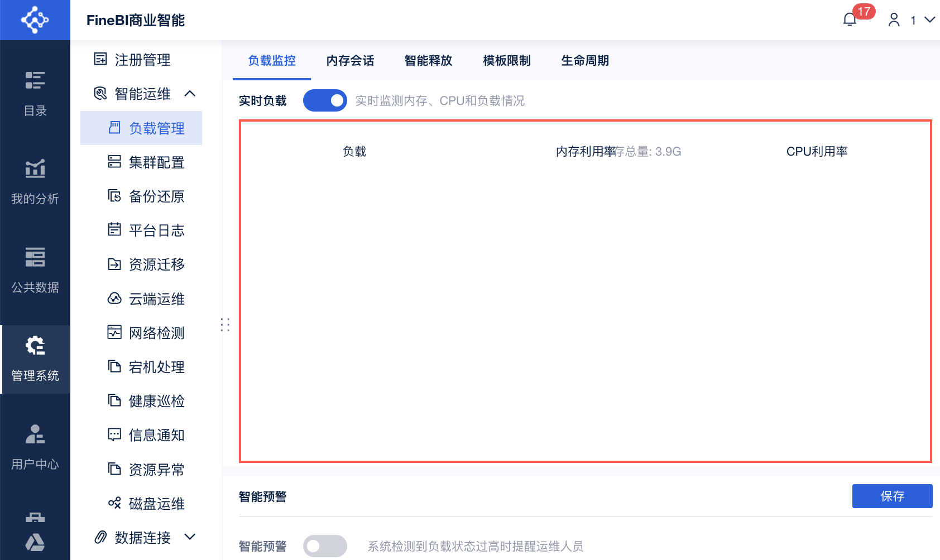Viewport: 940px width, 560px height.
Task: Click the 磁盘运维 icon
Action: [x=114, y=503]
